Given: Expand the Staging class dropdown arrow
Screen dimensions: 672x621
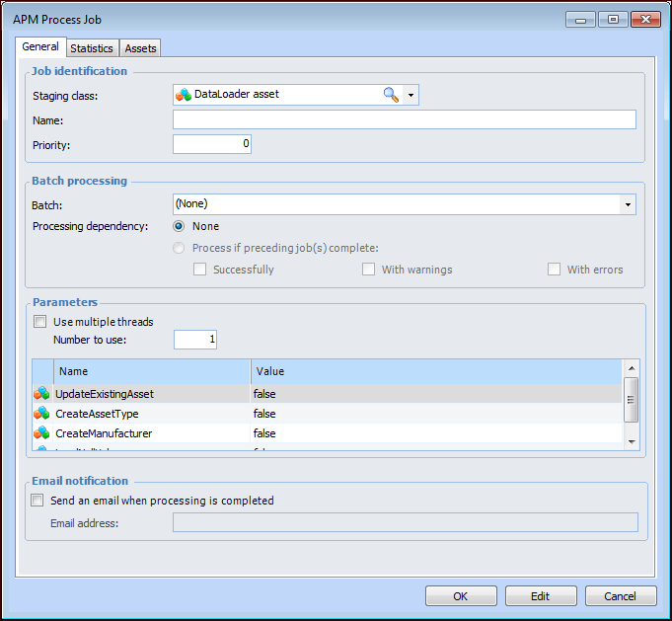Looking at the screenshot, I should coord(411,95).
